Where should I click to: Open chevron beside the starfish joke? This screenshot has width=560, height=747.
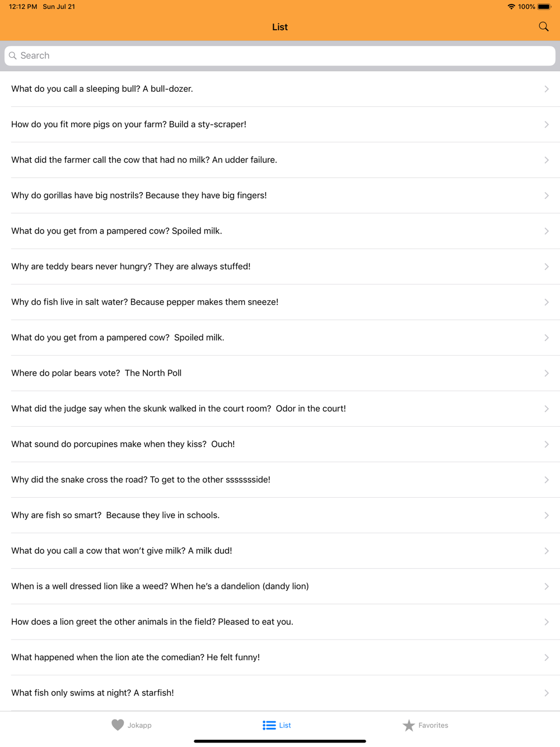click(546, 693)
